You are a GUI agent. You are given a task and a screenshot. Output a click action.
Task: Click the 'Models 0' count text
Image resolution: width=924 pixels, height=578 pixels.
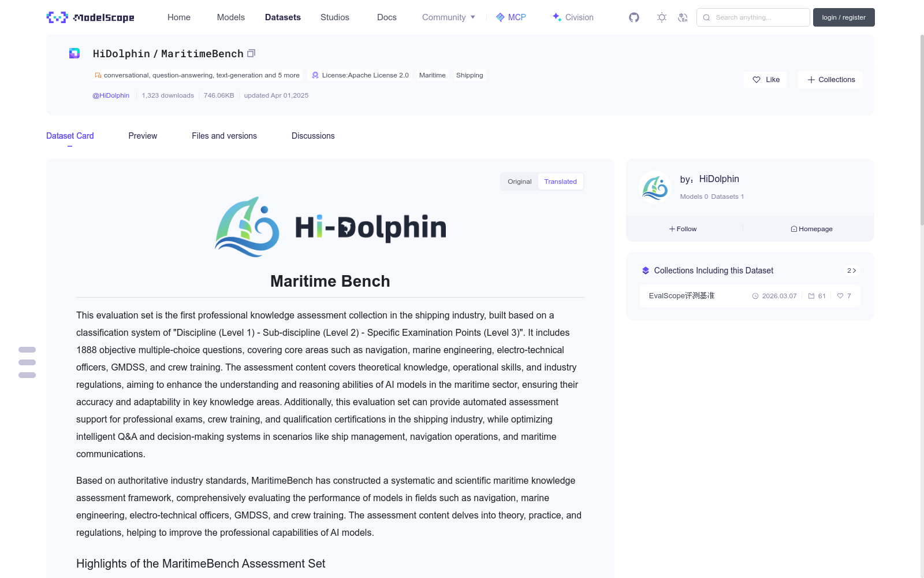tap(694, 197)
